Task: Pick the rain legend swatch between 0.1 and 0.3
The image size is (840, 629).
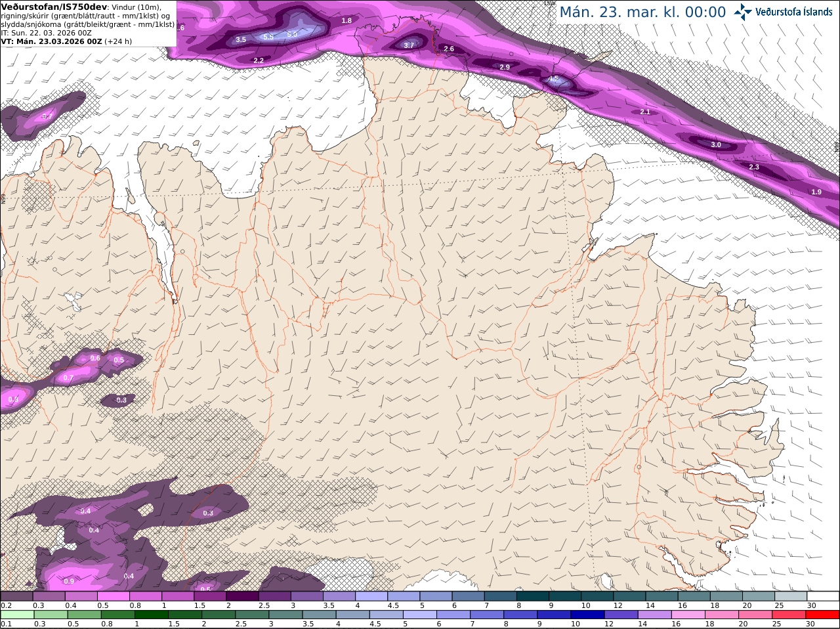Action: (18, 615)
